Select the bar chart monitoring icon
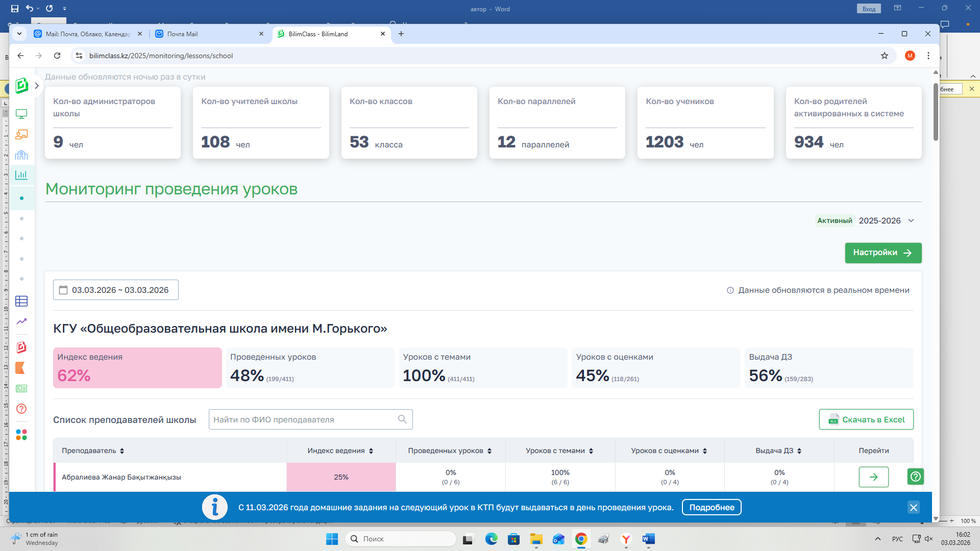Image resolution: width=980 pixels, height=551 pixels. pyautogui.click(x=21, y=175)
